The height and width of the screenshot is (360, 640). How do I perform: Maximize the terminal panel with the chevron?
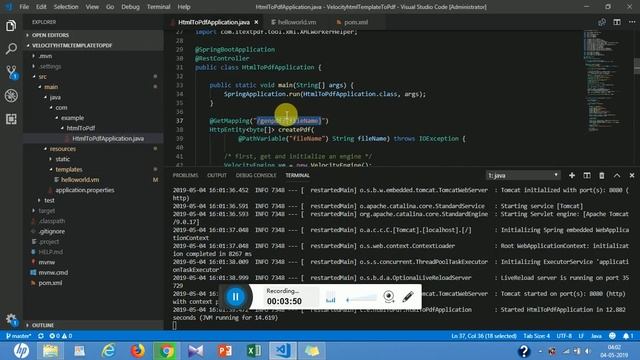point(617,175)
